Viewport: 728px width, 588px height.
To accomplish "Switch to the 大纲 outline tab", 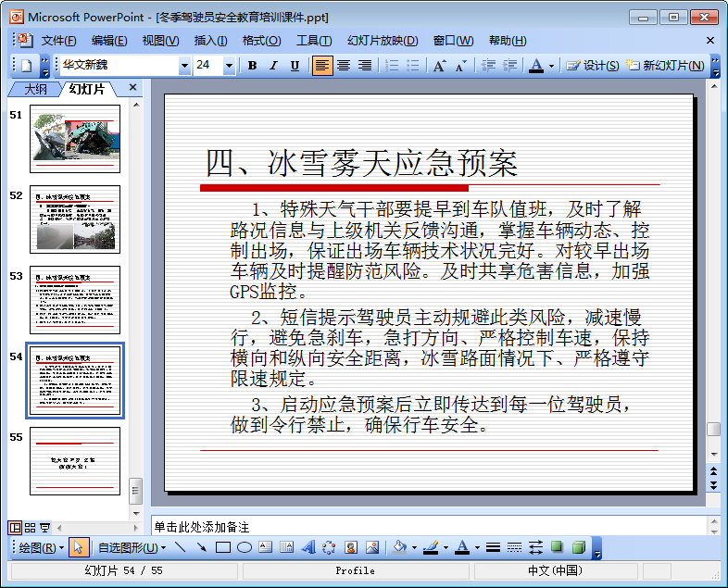I will coord(35,89).
